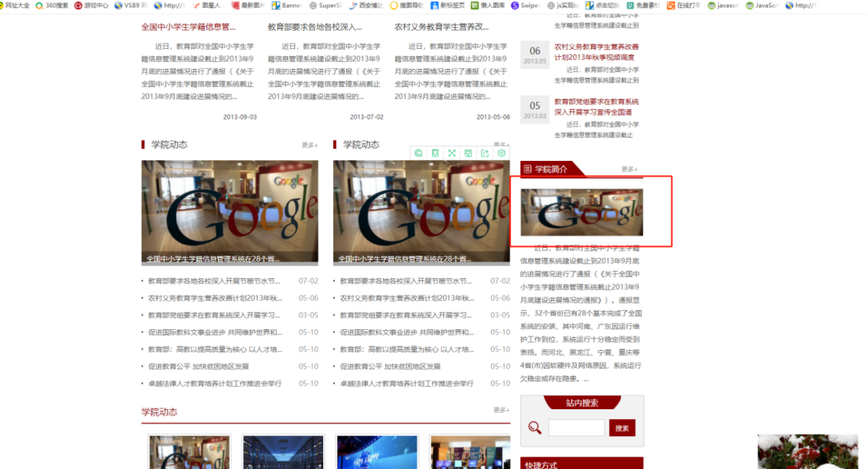Click the fullscreen expand icon above the image
The height and width of the screenshot is (469, 868).
click(452, 153)
